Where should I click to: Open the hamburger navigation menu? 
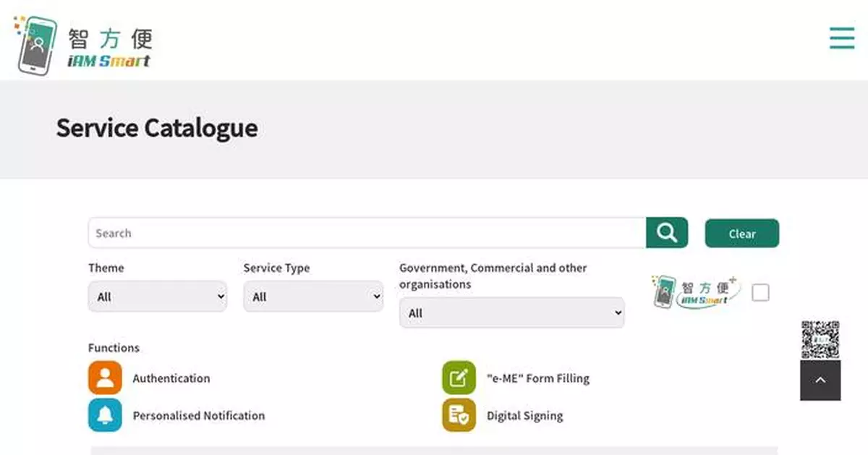(841, 38)
